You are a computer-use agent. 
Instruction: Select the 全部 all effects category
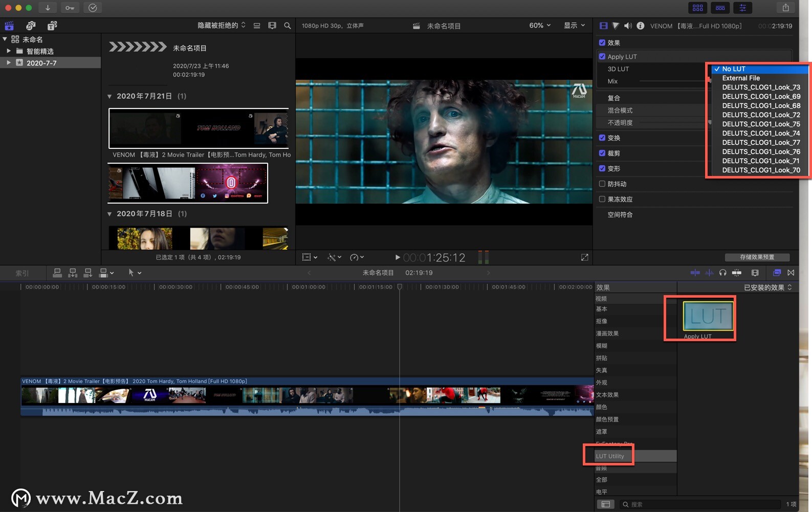(x=635, y=480)
